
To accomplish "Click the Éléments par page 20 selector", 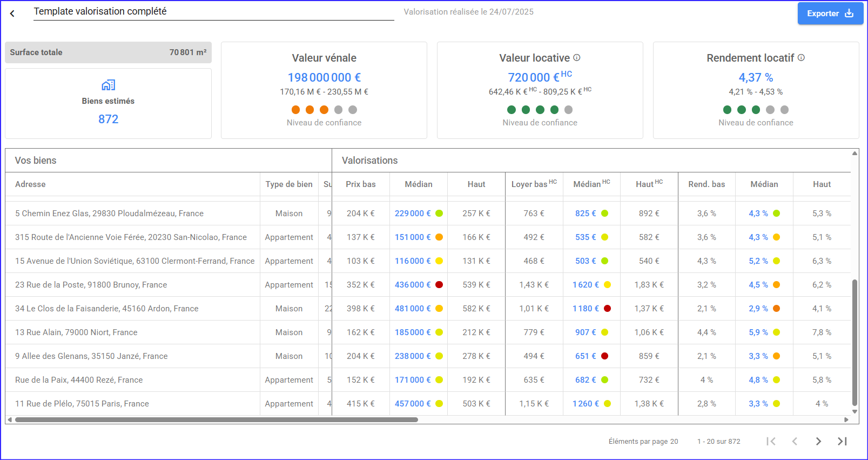I will click(x=643, y=442).
